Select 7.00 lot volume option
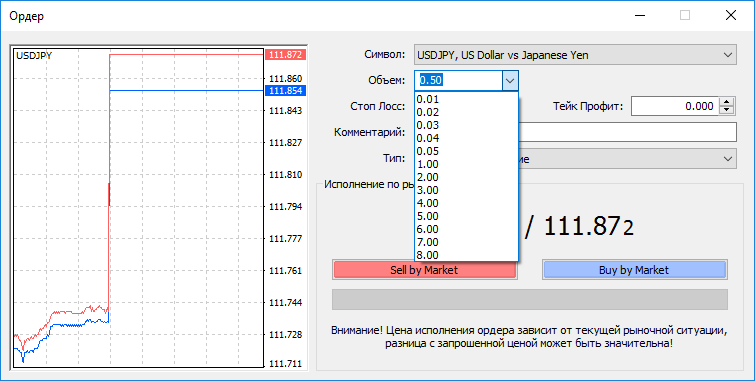The height and width of the screenshot is (381, 755). click(466, 243)
